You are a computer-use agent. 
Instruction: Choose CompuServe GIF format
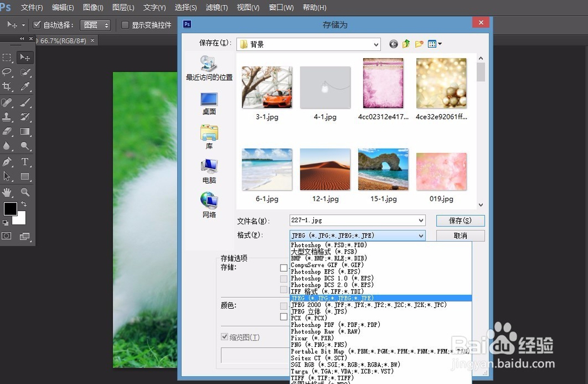327,265
